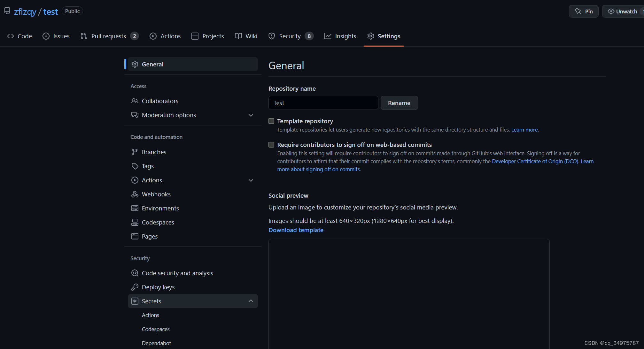Click the Branches git-branch icon in sidebar
This screenshot has width=644, height=349.
pyautogui.click(x=135, y=152)
